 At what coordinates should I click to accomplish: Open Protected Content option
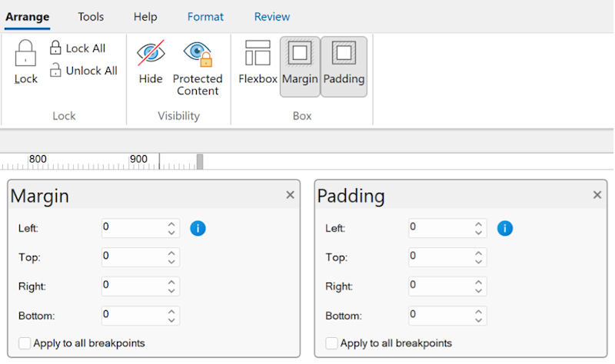pyautogui.click(x=198, y=55)
